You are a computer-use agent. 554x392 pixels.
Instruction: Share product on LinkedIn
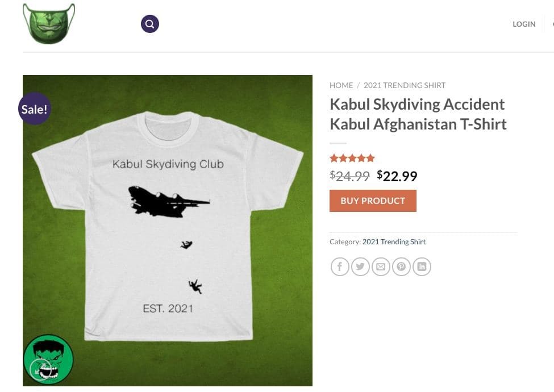click(x=422, y=266)
